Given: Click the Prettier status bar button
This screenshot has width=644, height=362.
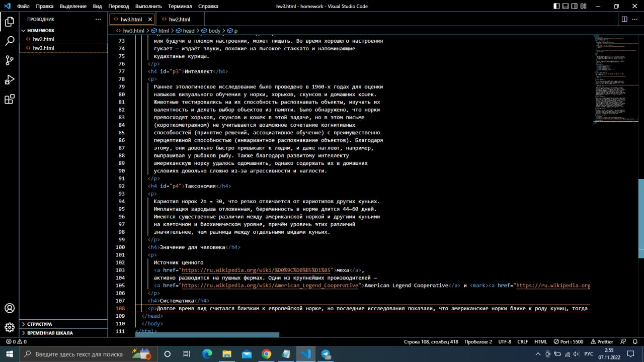Looking at the screenshot, I should [x=601, y=341].
